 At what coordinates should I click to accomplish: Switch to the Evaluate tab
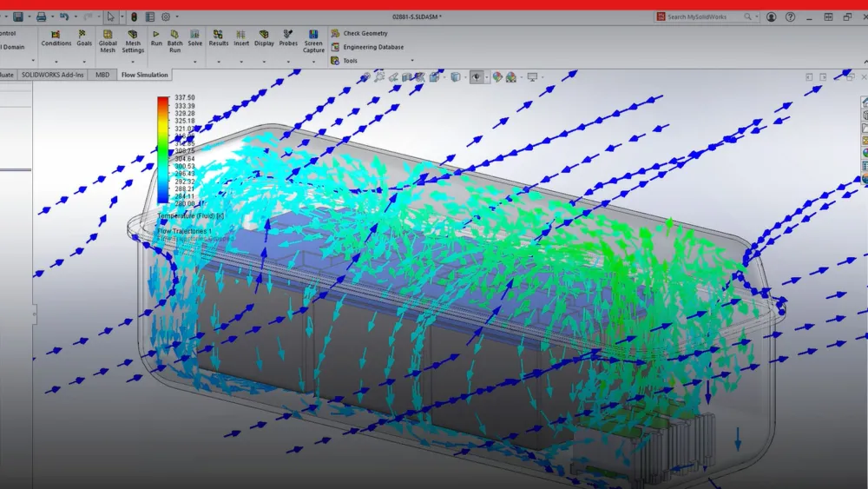pyautogui.click(x=7, y=75)
